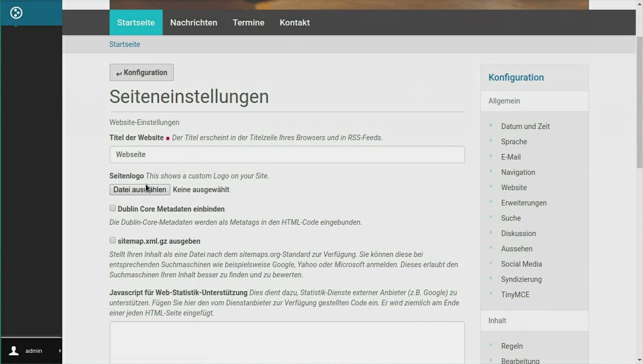Open Datum und Zeit settings
This screenshot has width=643, height=364.
pos(525,126)
